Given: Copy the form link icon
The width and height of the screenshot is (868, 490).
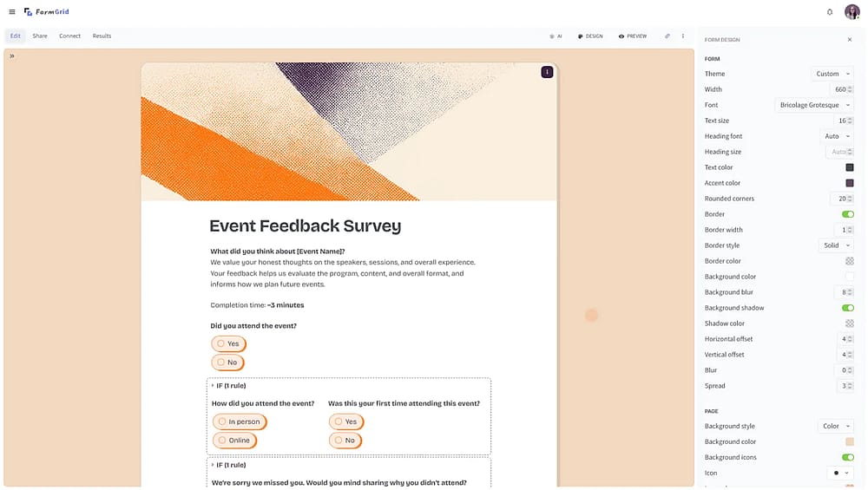Looking at the screenshot, I should point(667,36).
